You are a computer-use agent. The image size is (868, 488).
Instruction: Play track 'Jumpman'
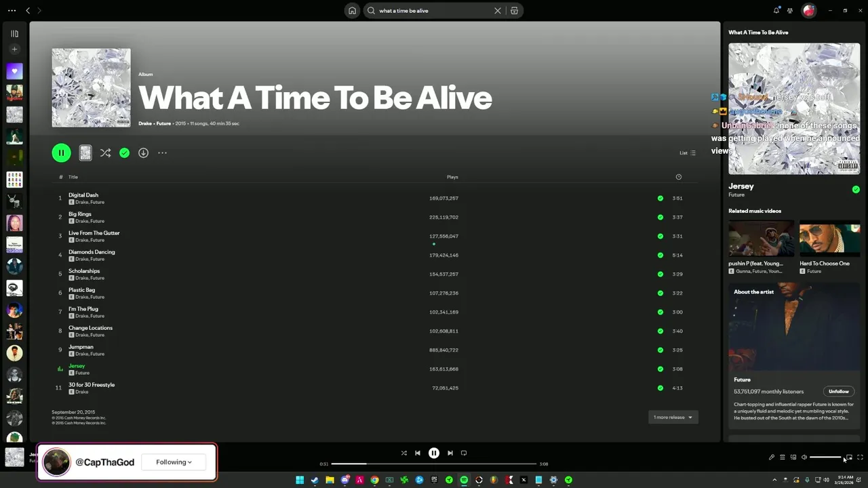coord(81,347)
